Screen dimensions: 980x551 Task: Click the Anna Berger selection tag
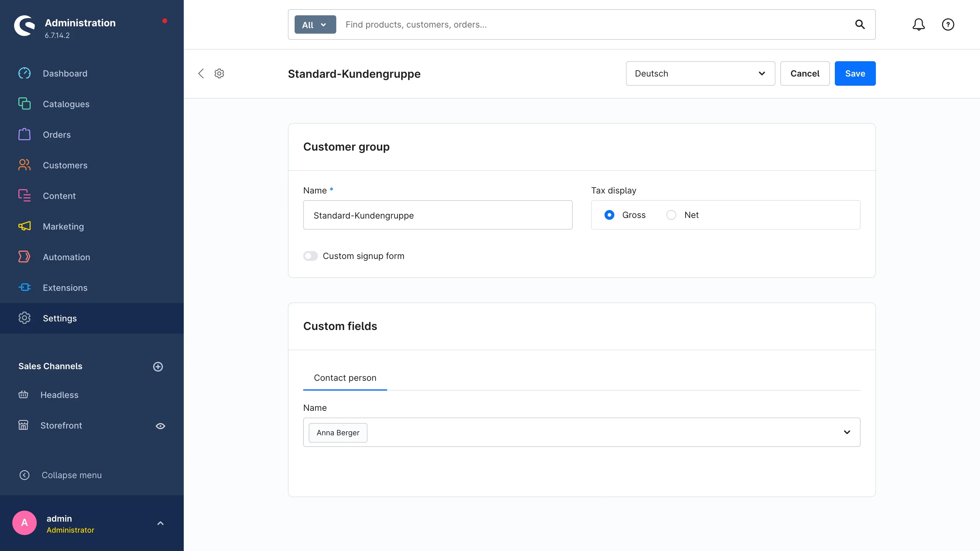338,433
